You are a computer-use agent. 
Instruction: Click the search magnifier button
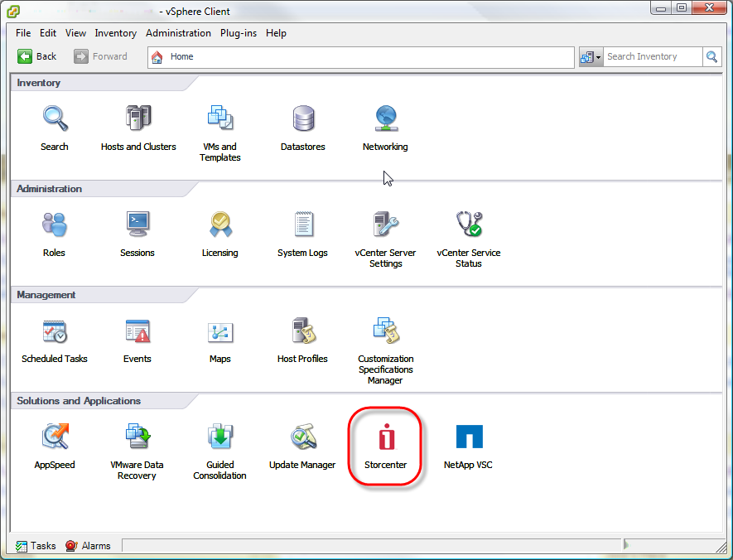[x=711, y=57]
